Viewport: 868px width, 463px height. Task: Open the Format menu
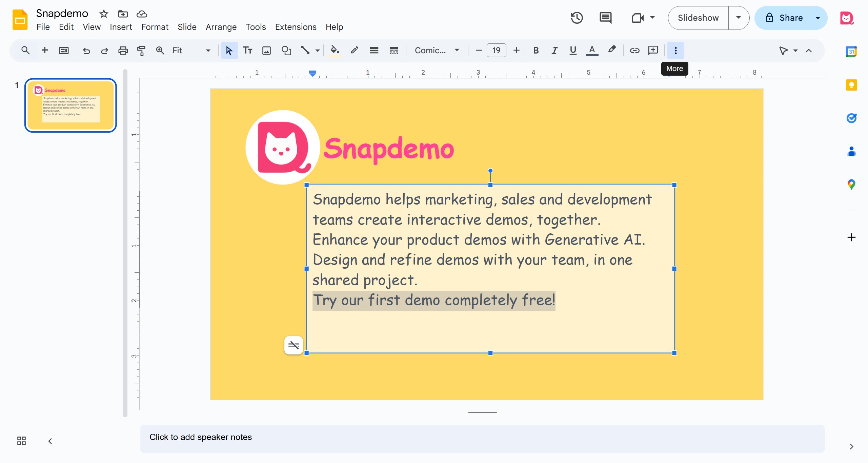(x=155, y=27)
